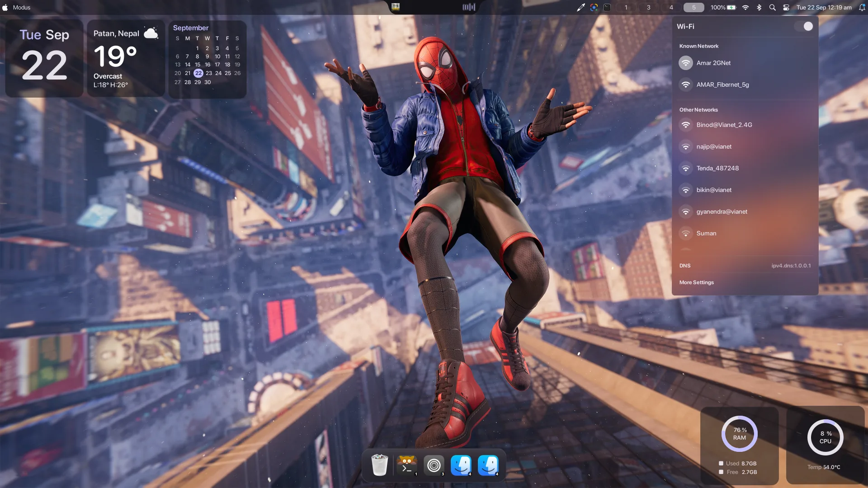The height and width of the screenshot is (488, 868).
Task: Open the concentric circles app in dock
Action: point(434,465)
